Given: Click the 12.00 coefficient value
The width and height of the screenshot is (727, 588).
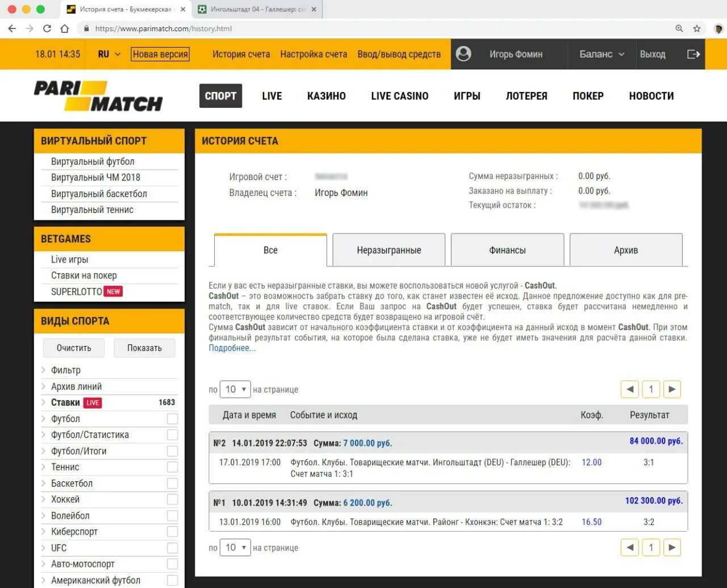Looking at the screenshot, I should pyautogui.click(x=591, y=462).
